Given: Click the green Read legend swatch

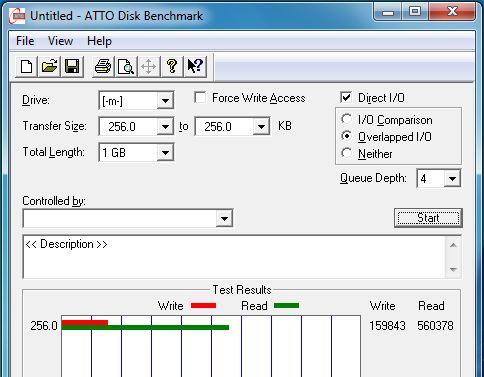Looking at the screenshot, I should pyautogui.click(x=286, y=305).
